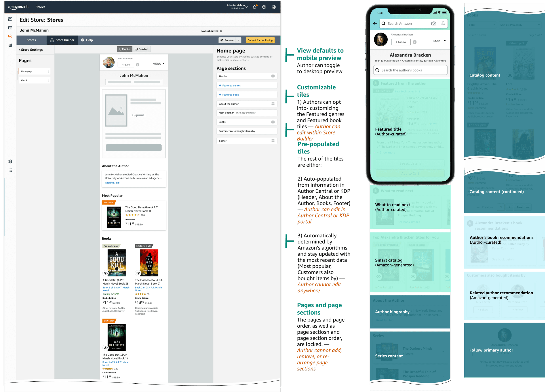Click the amazon ads logo
The height and width of the screenshot is (392, 548).
coord(18,7)
